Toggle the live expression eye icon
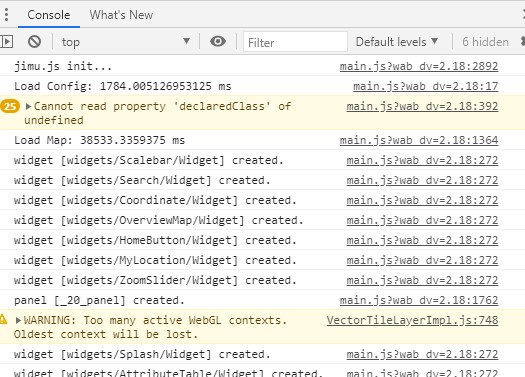 [x=218, y=42]
